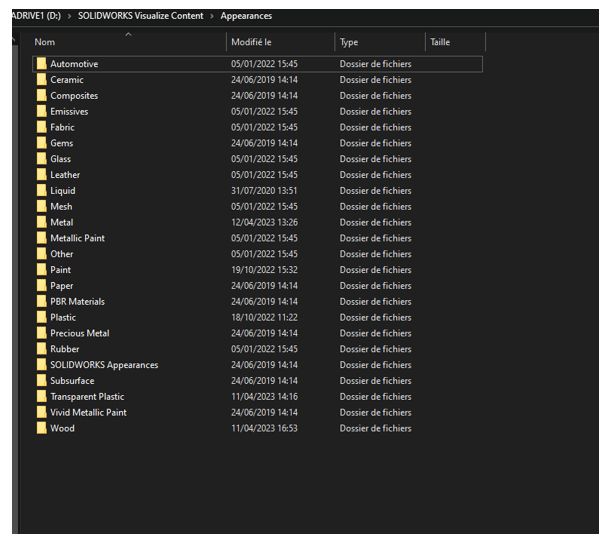Image resolution: width=606 pixels, height=543 pixels.
Task: Select the Subsurface folder icon
Action: click(42, 381)
